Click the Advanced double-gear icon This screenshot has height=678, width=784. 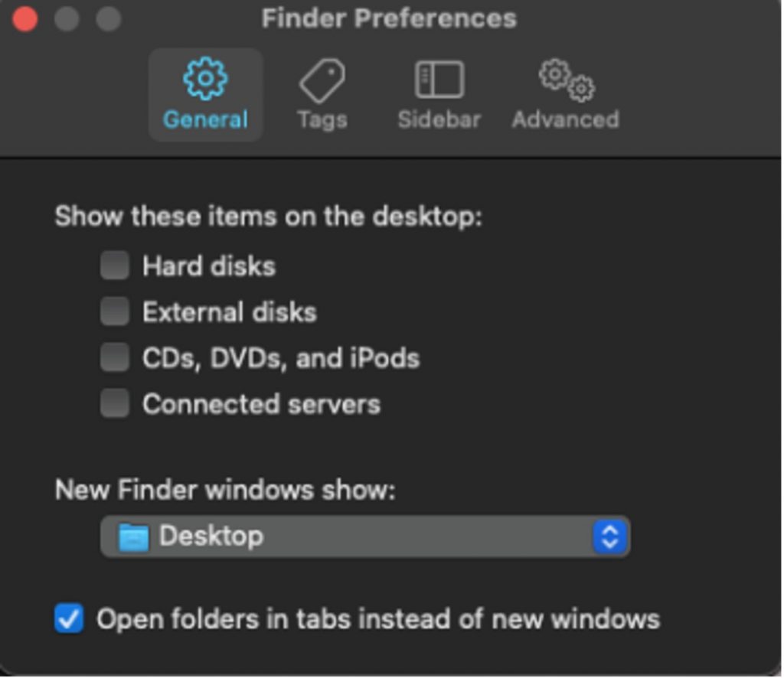pyautogui.click(x=567, y=80)
